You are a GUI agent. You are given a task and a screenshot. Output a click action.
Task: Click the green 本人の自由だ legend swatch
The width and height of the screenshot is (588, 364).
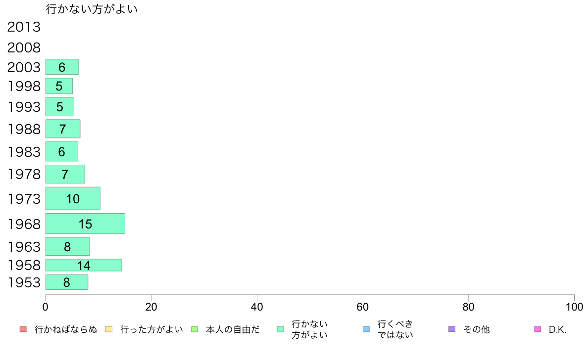194,329
